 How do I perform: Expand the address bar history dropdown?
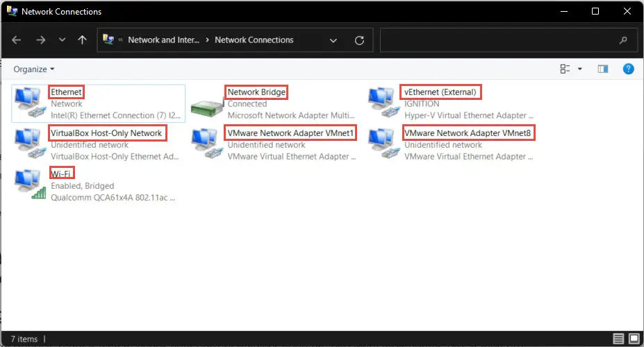[333, 40]
